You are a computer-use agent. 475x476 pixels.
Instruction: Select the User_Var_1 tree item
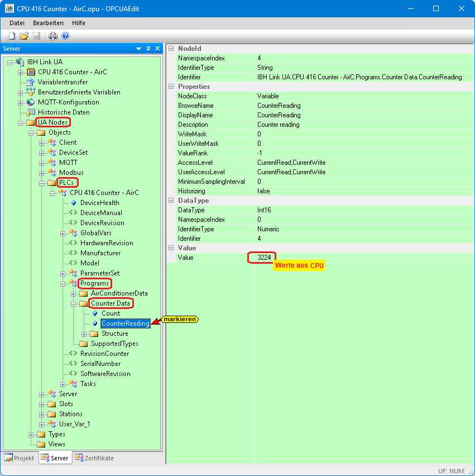(x=75, y=424)
